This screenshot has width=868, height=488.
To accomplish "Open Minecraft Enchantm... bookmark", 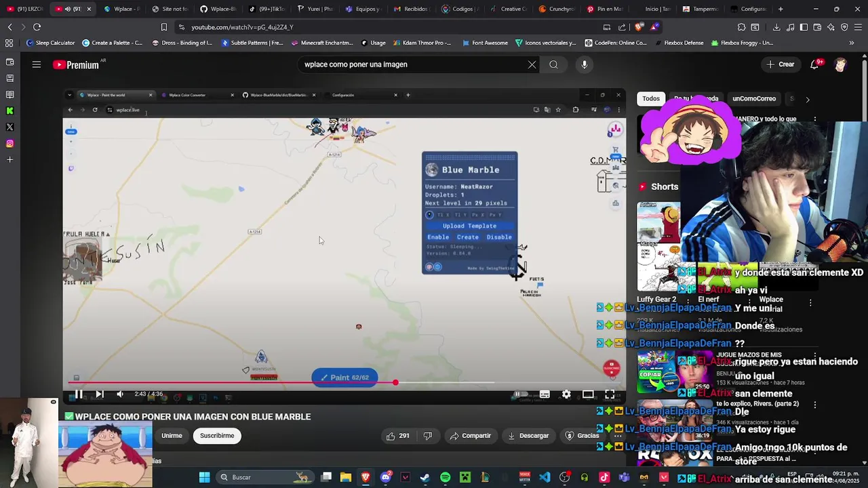I will pyautogui.click(x=322, y=43).
